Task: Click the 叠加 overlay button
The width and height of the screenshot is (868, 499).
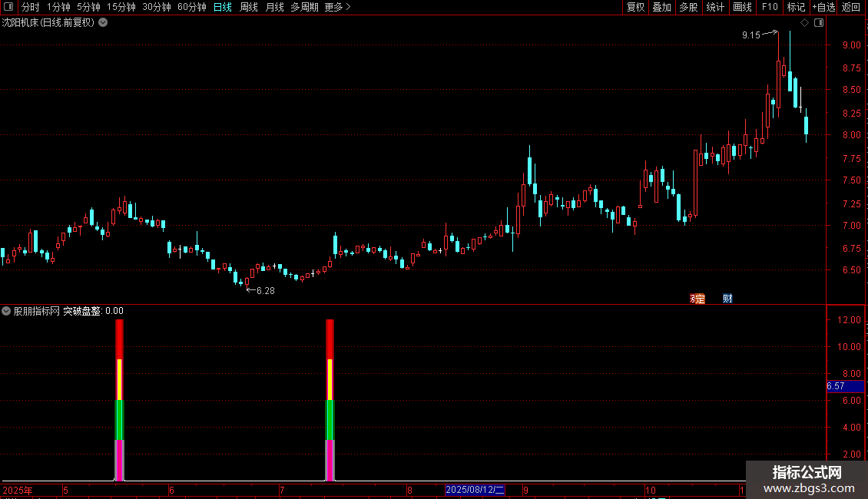Action: click(x=661, y=7)
